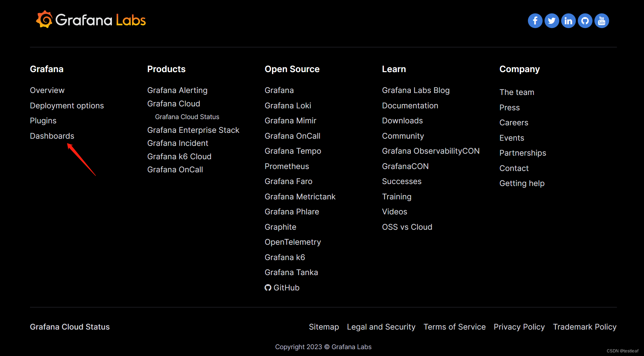Open the OpenTelemetry link
The width and height of the screenshot is (644, 356).
pos(293,242)
